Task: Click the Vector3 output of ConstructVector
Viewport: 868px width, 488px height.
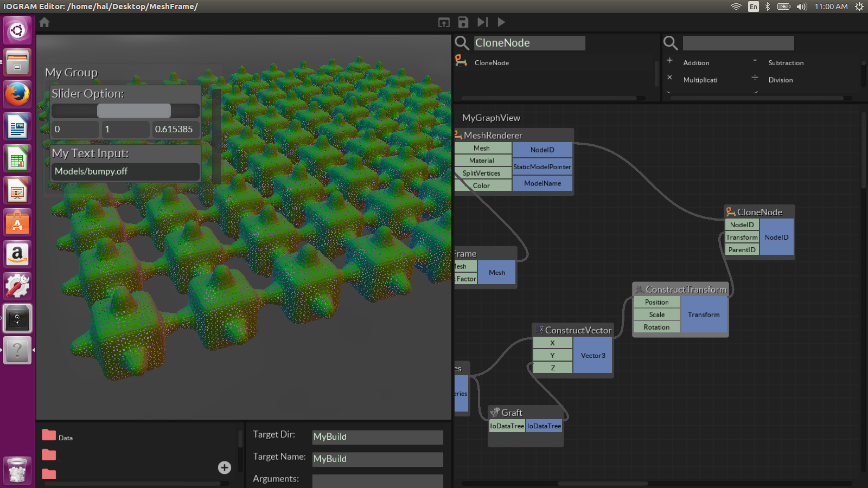Action: pyautogui.click(x=592, y=356)
